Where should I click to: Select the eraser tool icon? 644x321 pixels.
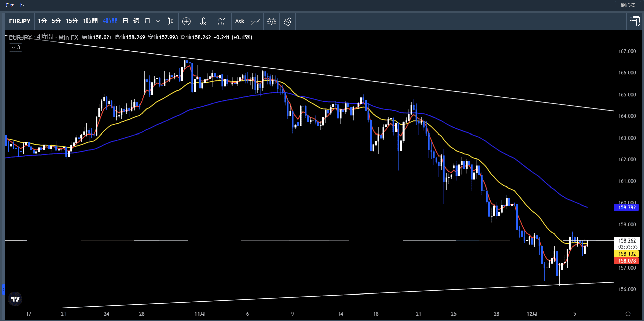point(287,21)
